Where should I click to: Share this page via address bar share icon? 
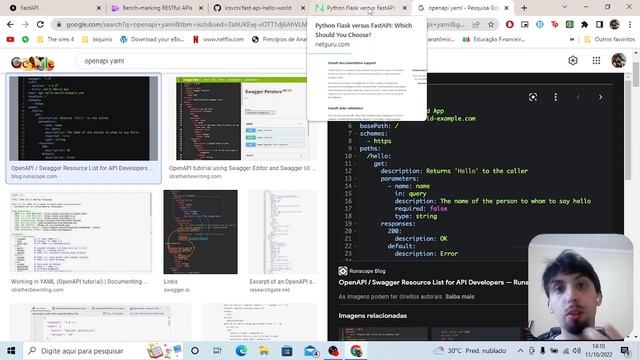(x=476, y=24)
